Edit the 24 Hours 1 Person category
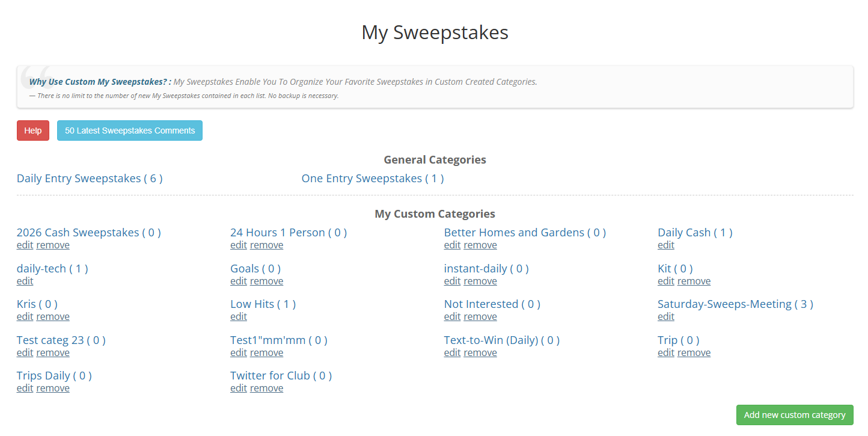Viewport: 868px width, 436px height. [239, 245]
